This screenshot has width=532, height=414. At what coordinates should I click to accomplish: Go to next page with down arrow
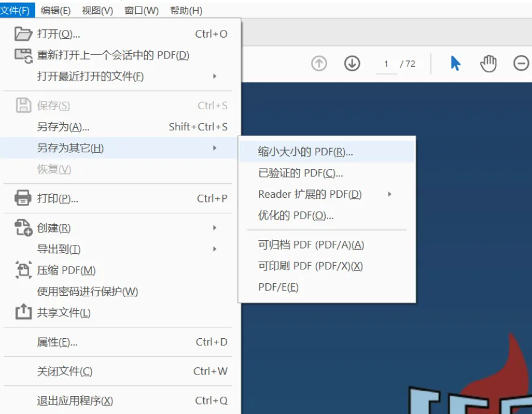[352, 63]
